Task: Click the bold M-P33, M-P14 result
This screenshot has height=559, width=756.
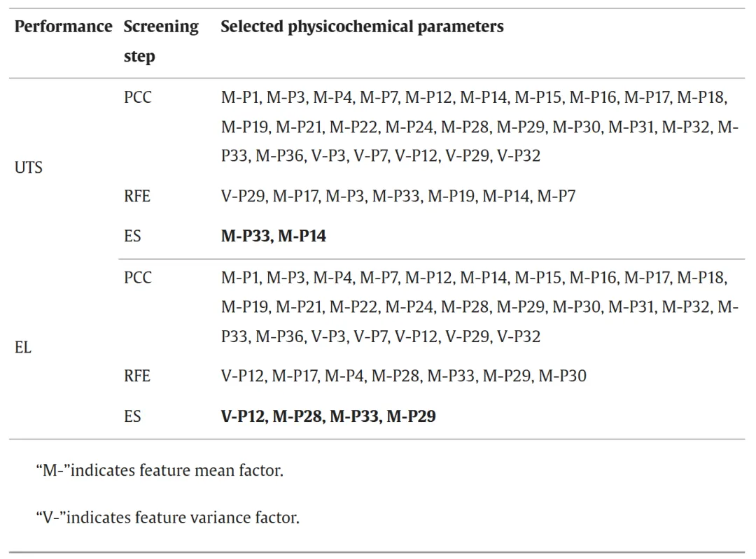Action: (274, 236)
